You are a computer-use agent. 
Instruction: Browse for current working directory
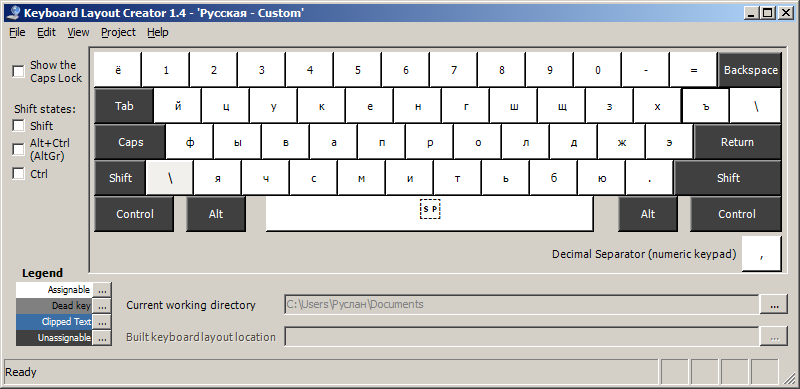774,305
